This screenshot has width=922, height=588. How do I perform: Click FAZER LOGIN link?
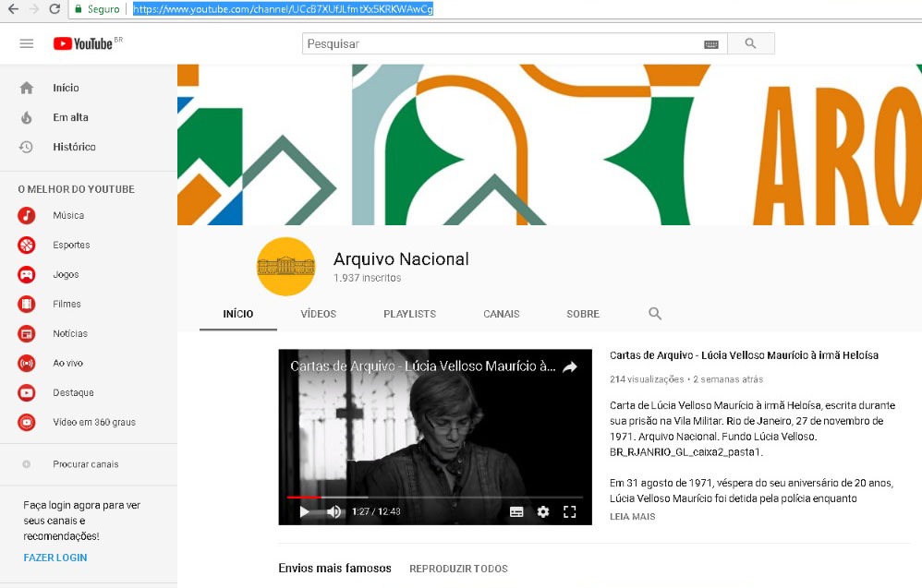(x=55, y=558)
